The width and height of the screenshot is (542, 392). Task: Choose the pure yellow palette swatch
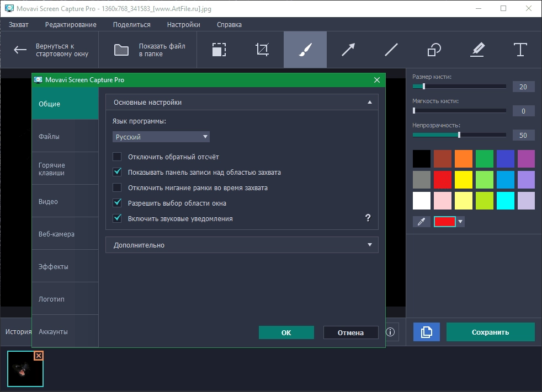pos(464,180)
